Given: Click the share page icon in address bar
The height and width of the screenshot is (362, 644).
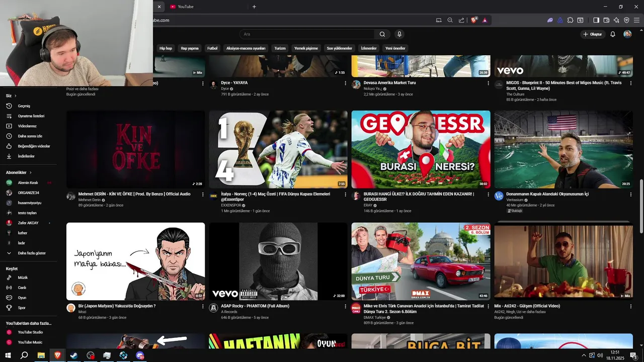Looking at the screenshot, I should 461,20.
